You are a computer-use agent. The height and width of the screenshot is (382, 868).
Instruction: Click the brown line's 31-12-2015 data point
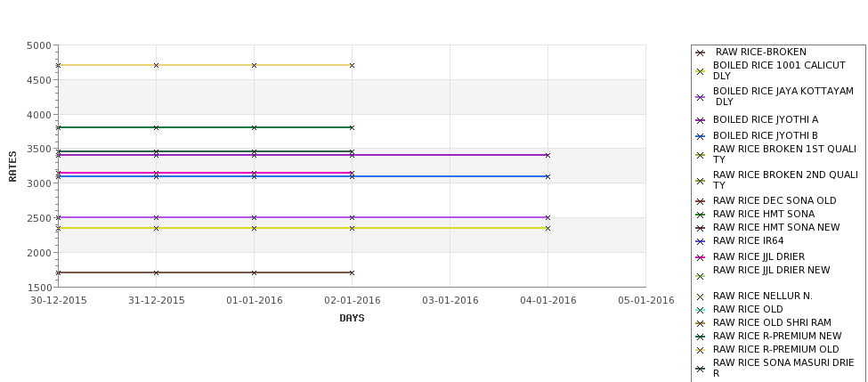(156, 273)
